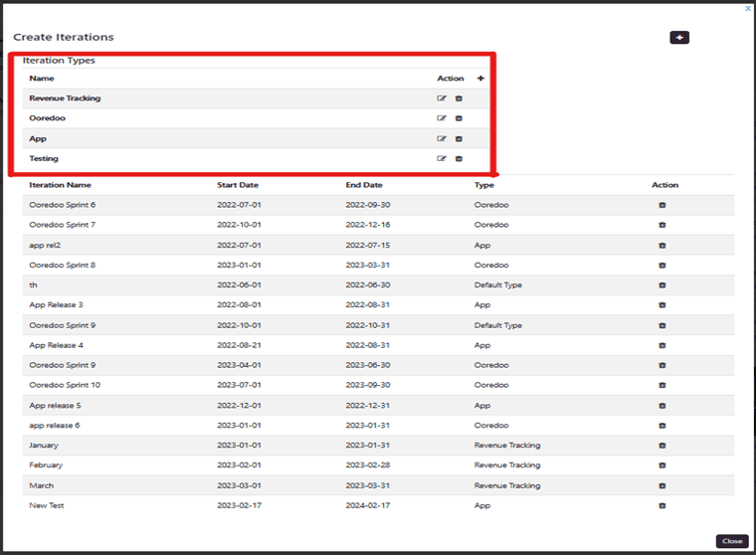Image resolution: width=756 pixels, height=555 pixels.
Task: Click end date 2022-07-15
Action: tap(368, 245)
